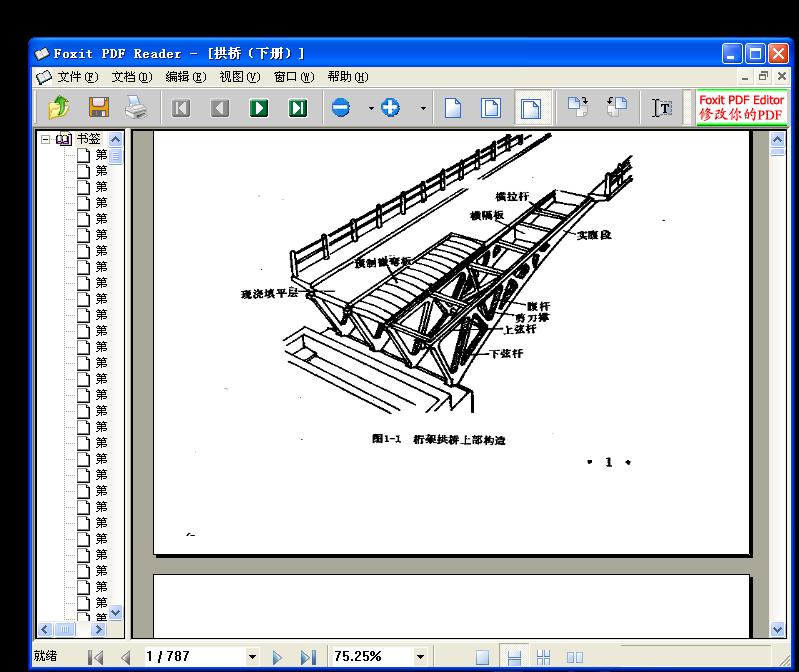Zoom in with blue plus icon

[390, 107]
